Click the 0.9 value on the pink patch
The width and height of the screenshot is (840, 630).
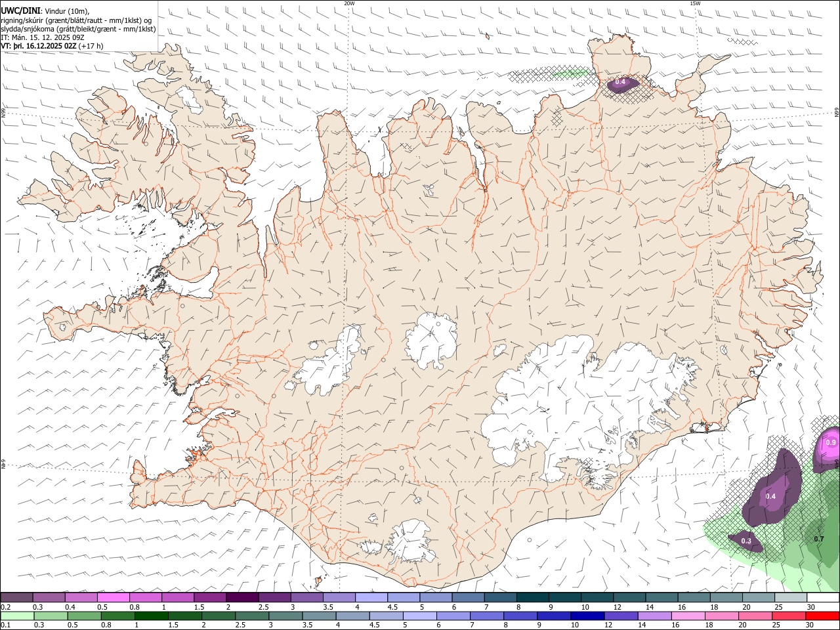pos(831,443)
